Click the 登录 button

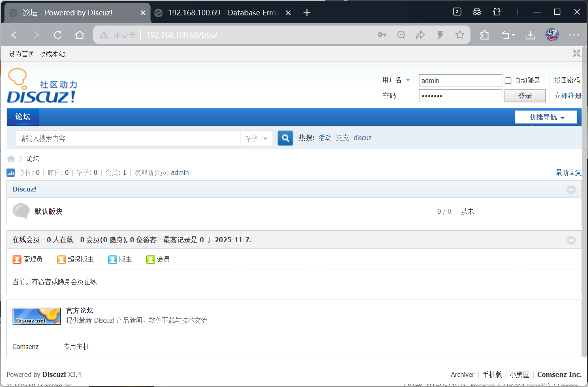click(525, 96)
